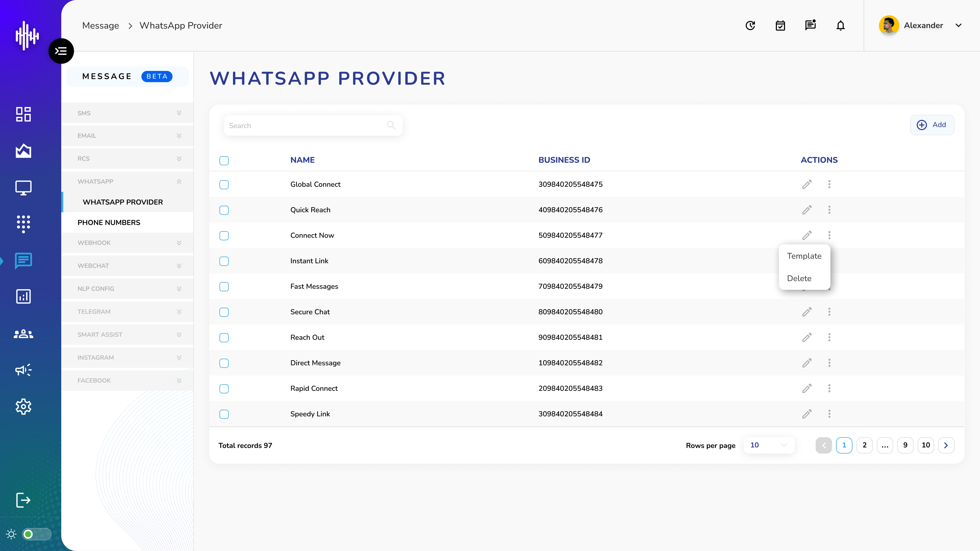Screen dimensions: 980x551
Task: Click the history clock icon in header
Action: 750,26
